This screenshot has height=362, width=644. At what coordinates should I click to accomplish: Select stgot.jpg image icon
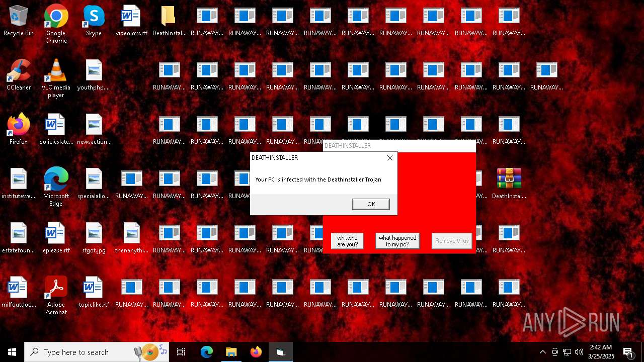point(94,238)
